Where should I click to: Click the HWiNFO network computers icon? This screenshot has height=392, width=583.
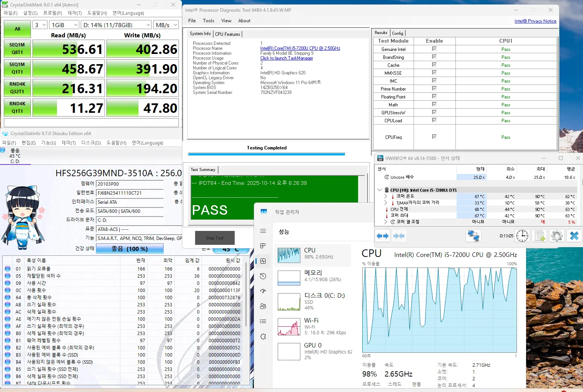[473, 236]
